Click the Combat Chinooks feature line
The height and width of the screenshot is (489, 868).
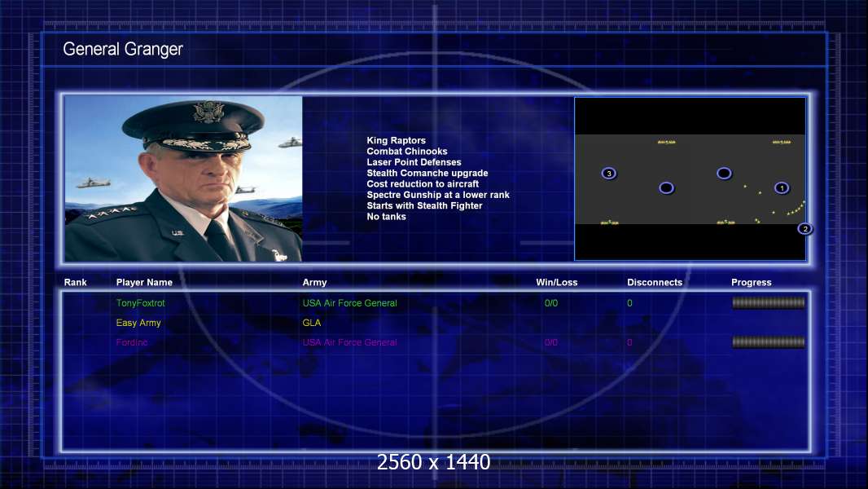[x=407, y=152]
